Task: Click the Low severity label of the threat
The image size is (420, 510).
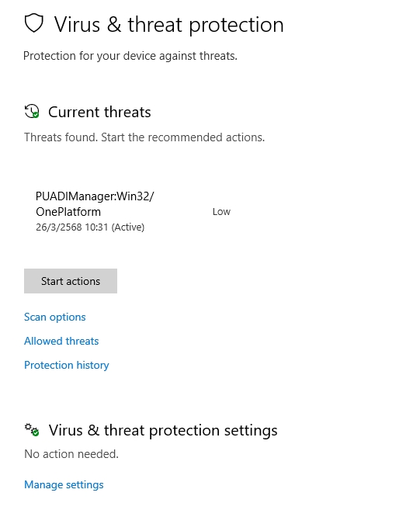Action: click(221, 212)
